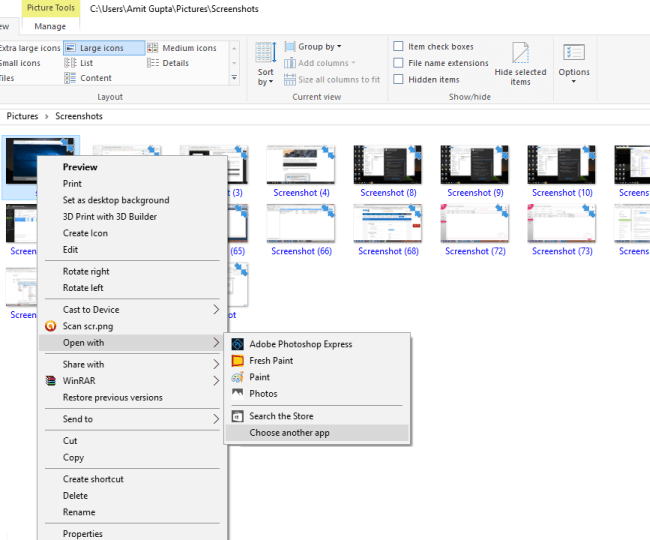Click Cut in the context menu
This screenshot has width=650, height=540.
(x=70, y=441)
